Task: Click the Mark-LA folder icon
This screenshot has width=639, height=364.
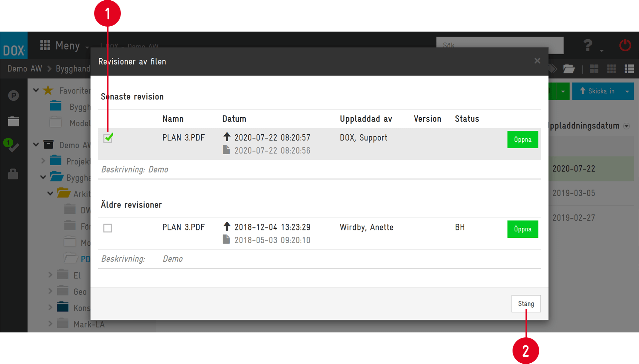Action: 63,323
